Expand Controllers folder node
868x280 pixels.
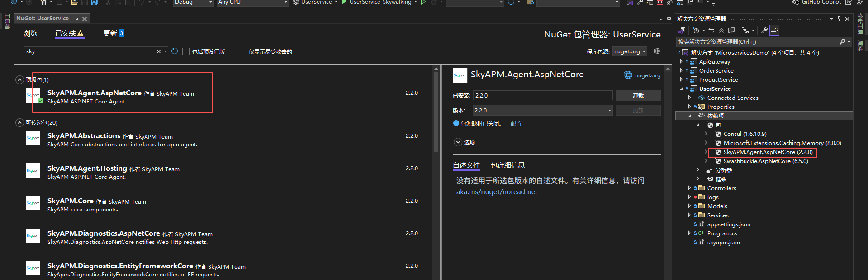689,188
